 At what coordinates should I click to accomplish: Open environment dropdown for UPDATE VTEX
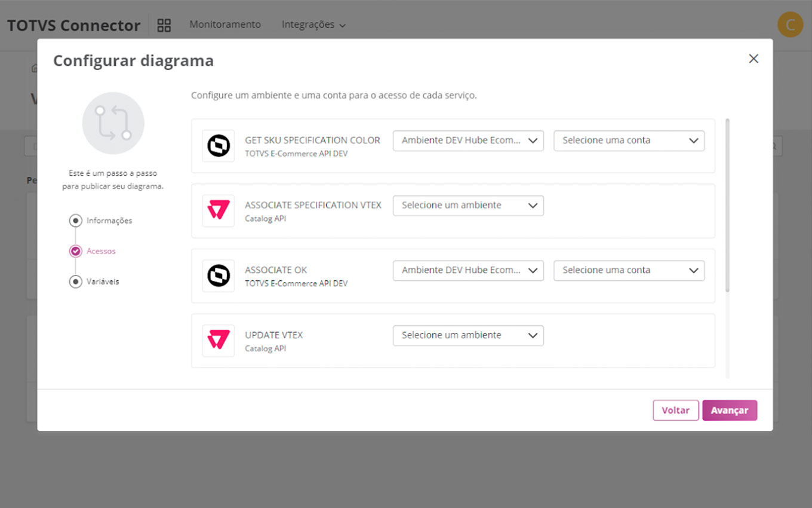coord(468,335)
